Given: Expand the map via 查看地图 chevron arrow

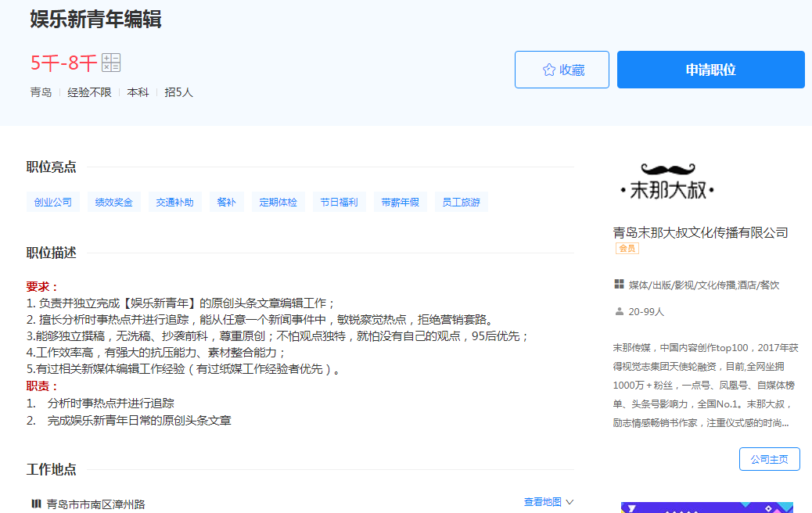Looking at the screenshot, I should 569,502.
